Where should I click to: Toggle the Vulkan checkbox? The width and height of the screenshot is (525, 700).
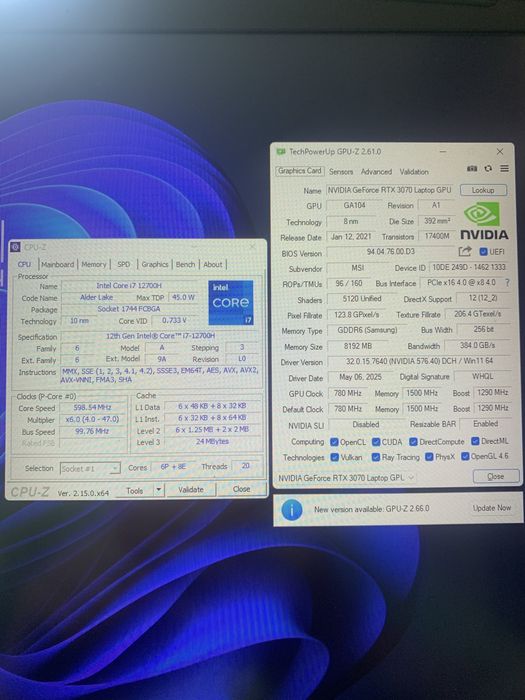[334, 457]
